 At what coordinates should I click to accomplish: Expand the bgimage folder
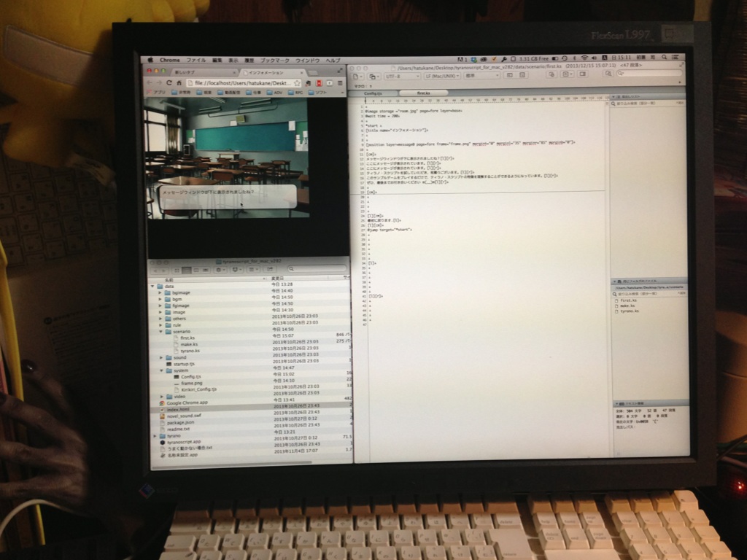point(160,293)
